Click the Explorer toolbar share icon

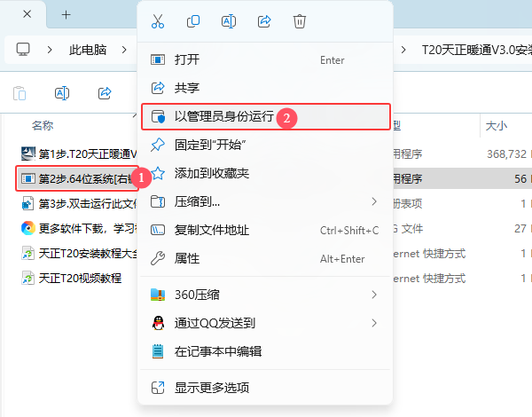point(105,93)
